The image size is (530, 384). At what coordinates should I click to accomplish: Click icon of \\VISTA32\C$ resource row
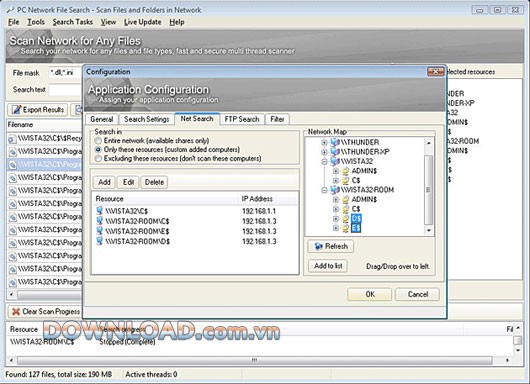pos(99,211)
